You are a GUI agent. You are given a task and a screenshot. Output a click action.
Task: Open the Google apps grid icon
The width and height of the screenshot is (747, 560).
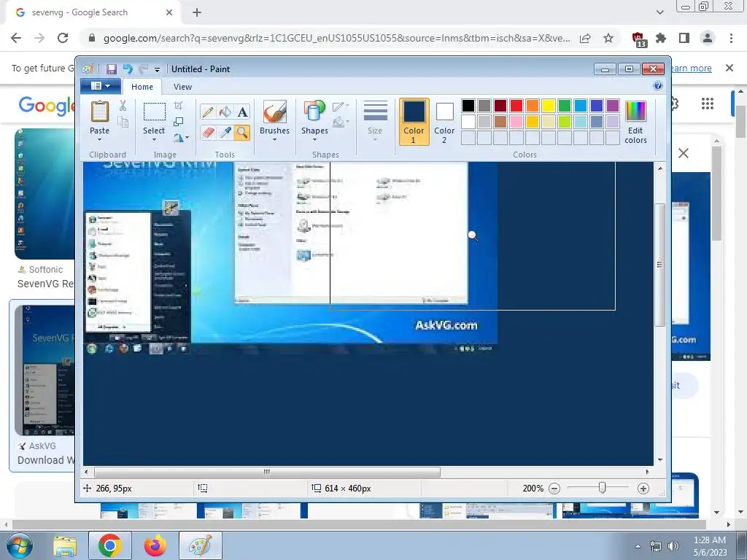click(x=708, y=104)
